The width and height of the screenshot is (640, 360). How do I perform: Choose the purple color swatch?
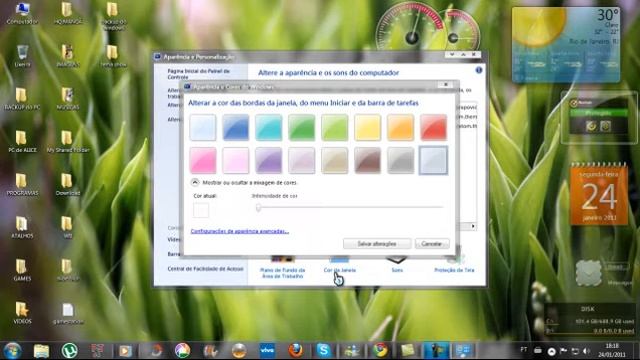click(269, 160)
